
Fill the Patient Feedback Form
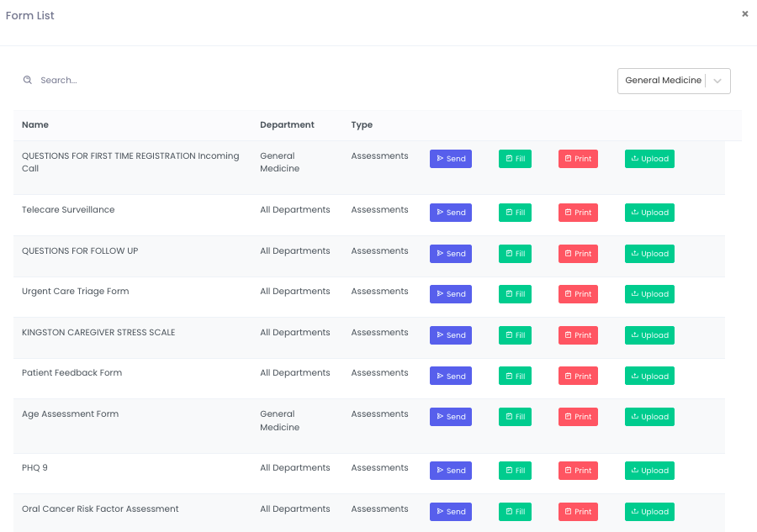[515, 377]
